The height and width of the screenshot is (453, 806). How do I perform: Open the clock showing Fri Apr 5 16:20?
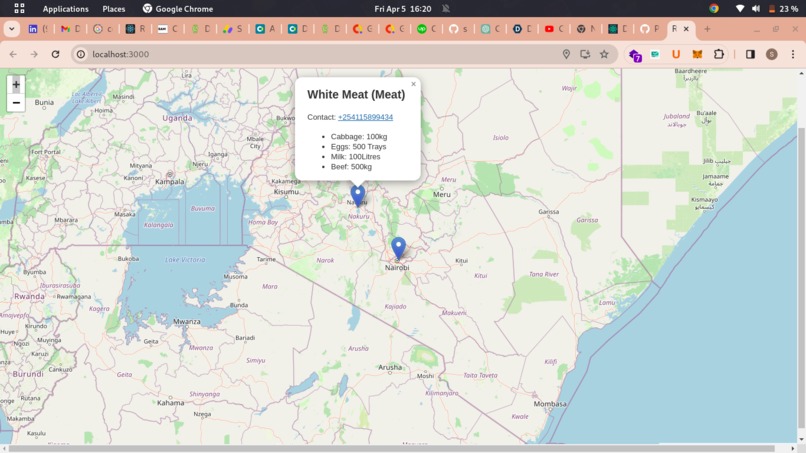tap(402, 9)
